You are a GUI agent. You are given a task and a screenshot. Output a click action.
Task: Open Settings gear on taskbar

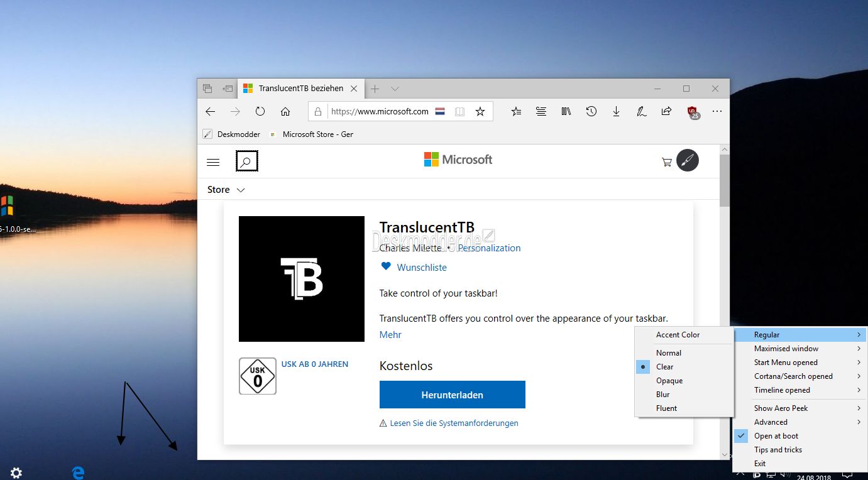point(16,473)
